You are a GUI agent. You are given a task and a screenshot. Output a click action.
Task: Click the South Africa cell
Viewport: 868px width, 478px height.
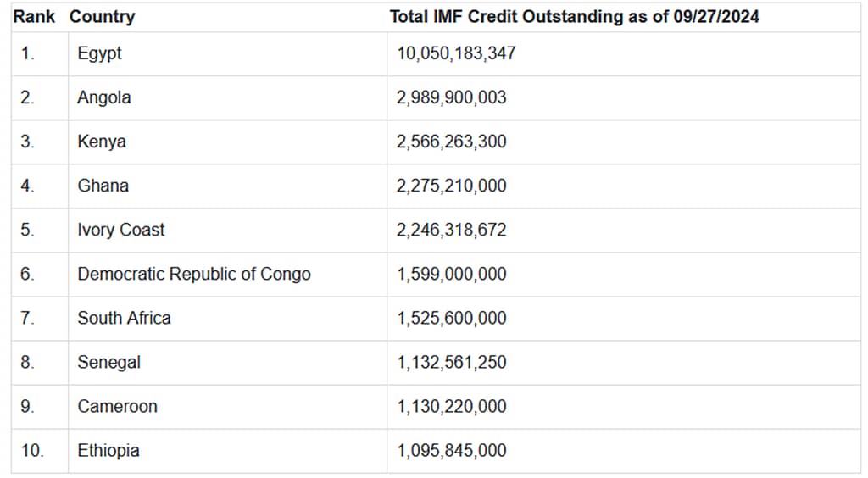click(124, 318)
